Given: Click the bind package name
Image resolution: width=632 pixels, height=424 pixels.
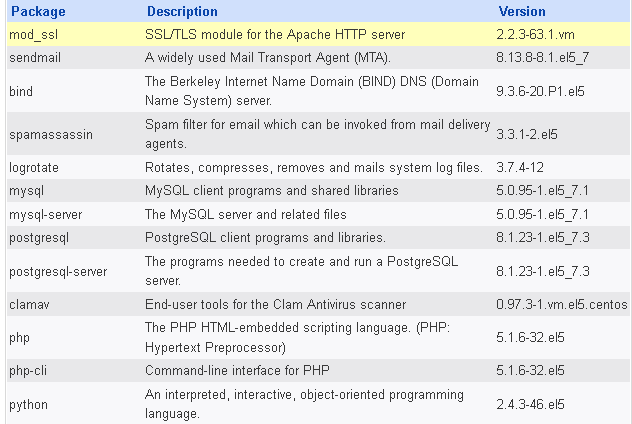Looking at the screenshot, I should 20,91.
